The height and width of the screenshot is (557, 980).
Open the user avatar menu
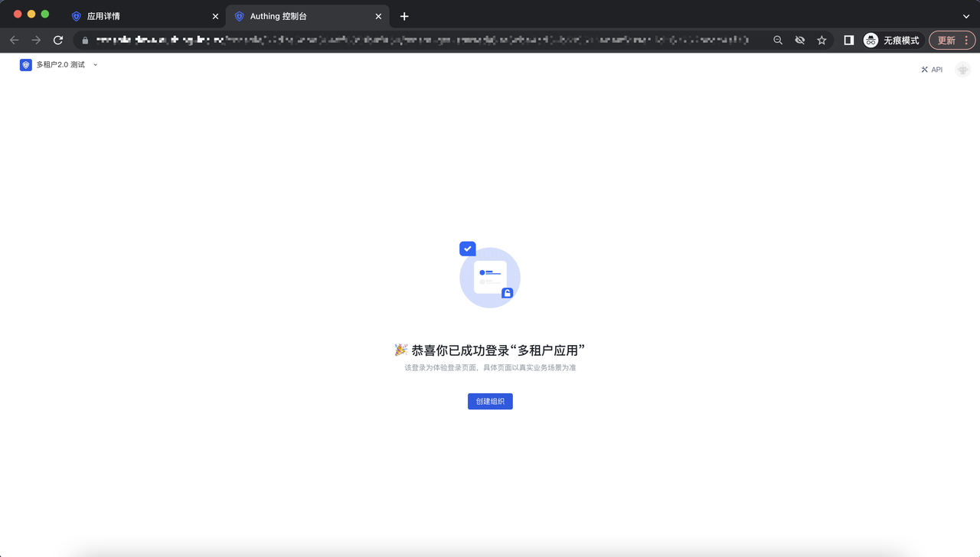(x=962, y=70)
